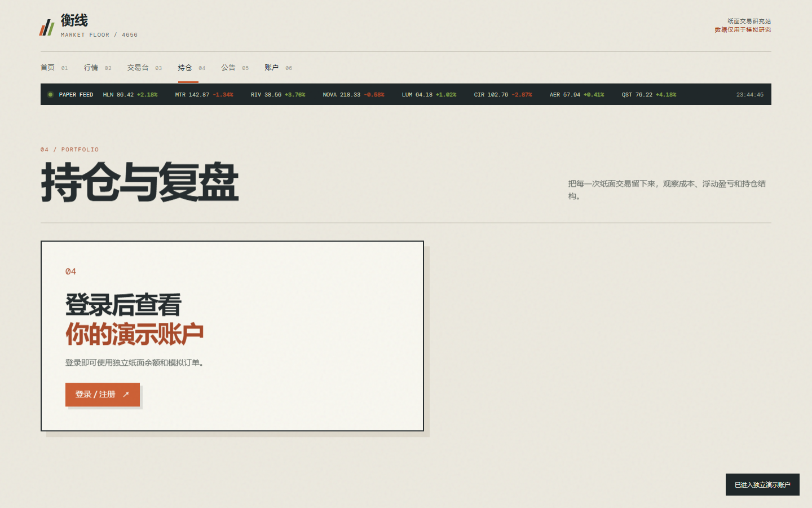
Task: Click MTR 142.87 ticker entry
Action: (x=204, y=95)
